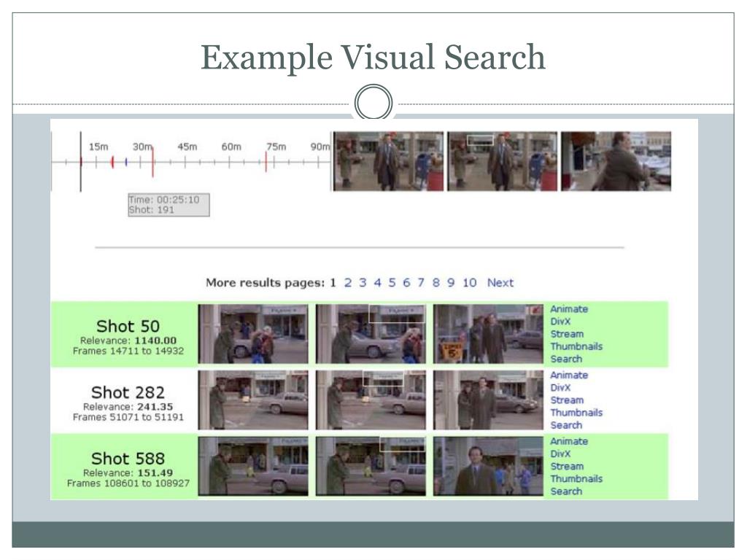The width and height of the screenshot is (747, 560).
Task: Stream Shot 50
Action: [567, 334]
